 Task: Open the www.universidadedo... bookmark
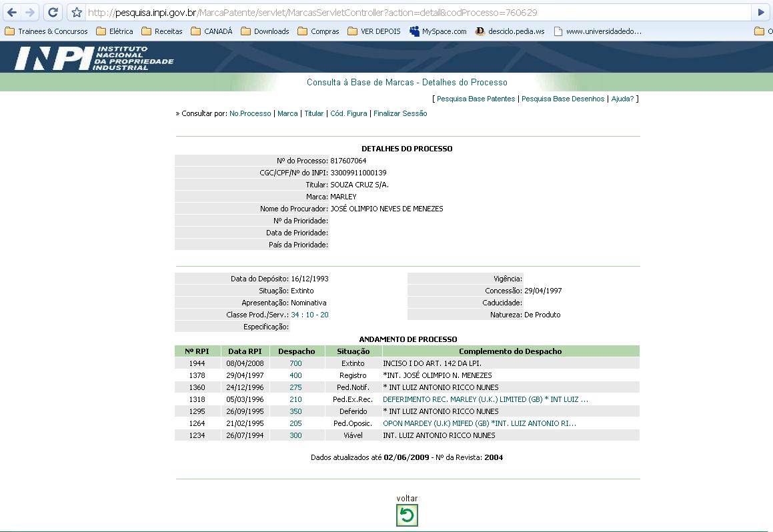pyautogui.click(x=598, y=31)
